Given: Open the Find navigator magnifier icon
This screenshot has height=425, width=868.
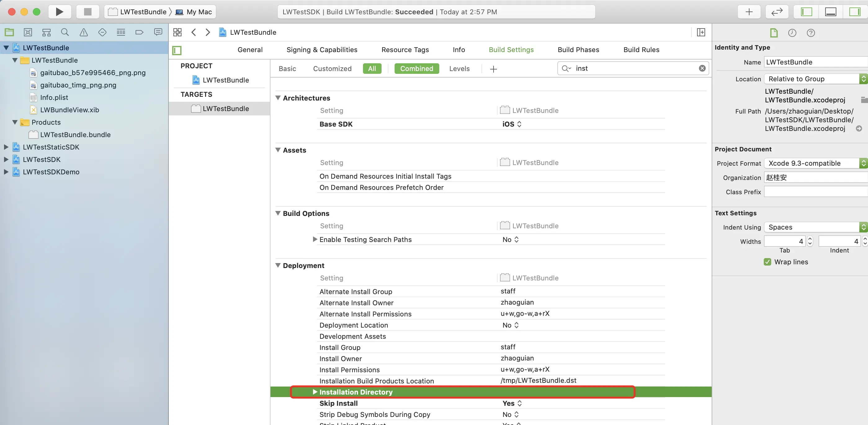Looking at the screenshot, I should pos(65,32).
